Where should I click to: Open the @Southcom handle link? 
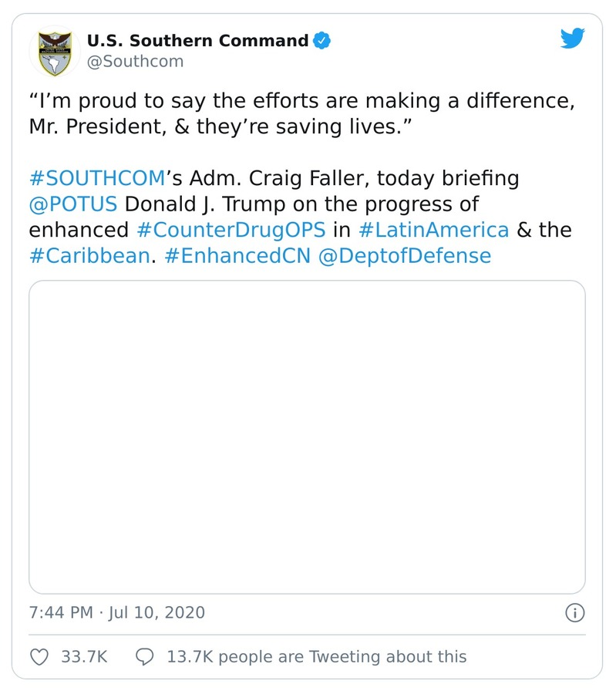coord(135,62)
